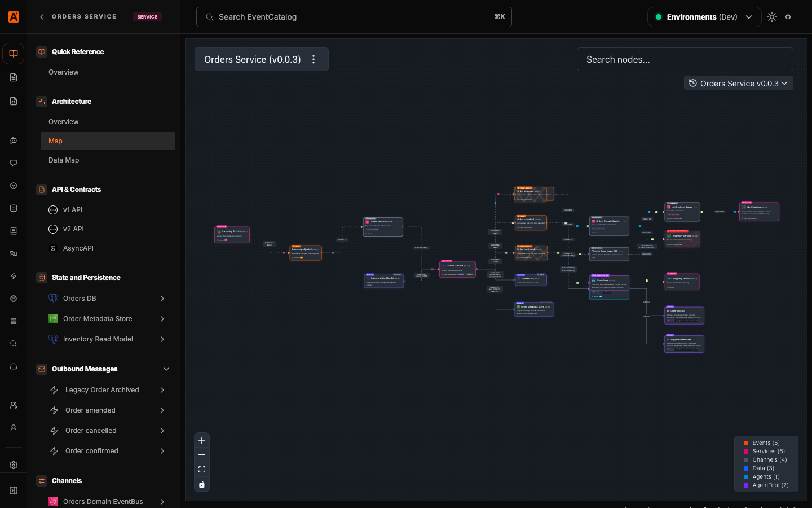Screen dimensions: 812x508
Task: Click the Architecture section icon
Action: point(42,102)
